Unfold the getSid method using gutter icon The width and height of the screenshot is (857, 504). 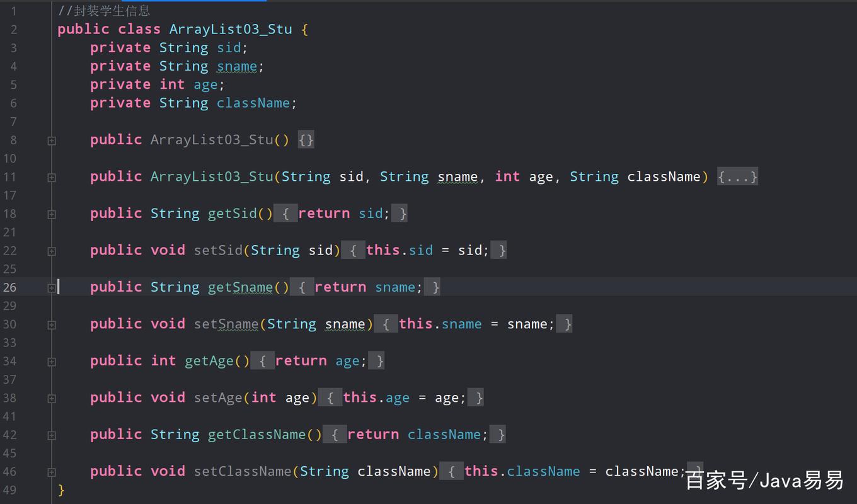click(52, 215)
